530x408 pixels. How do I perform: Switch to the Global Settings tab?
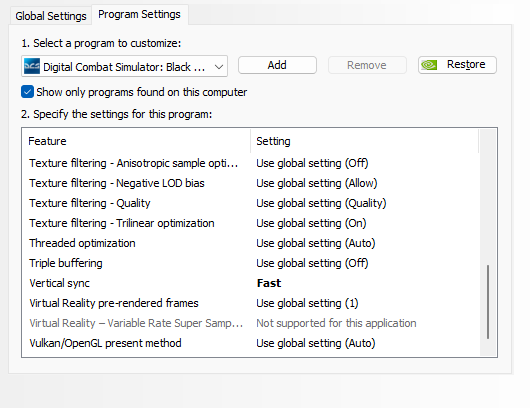[51, 16]
